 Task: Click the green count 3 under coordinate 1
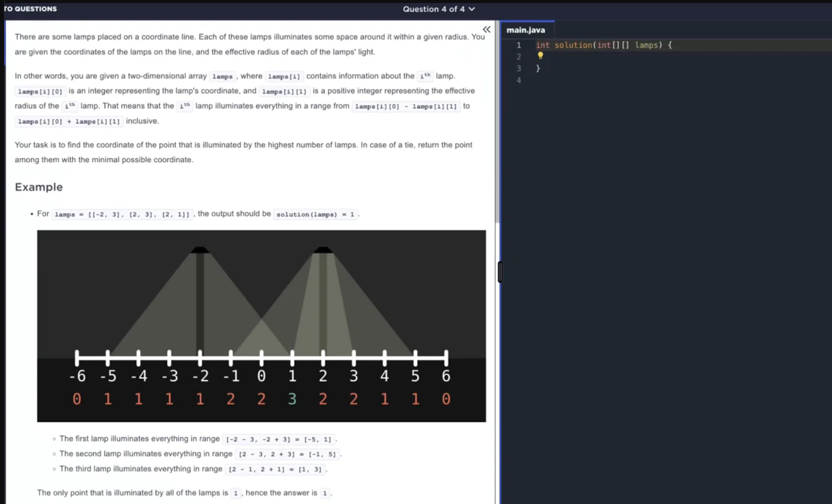[292, 399]
